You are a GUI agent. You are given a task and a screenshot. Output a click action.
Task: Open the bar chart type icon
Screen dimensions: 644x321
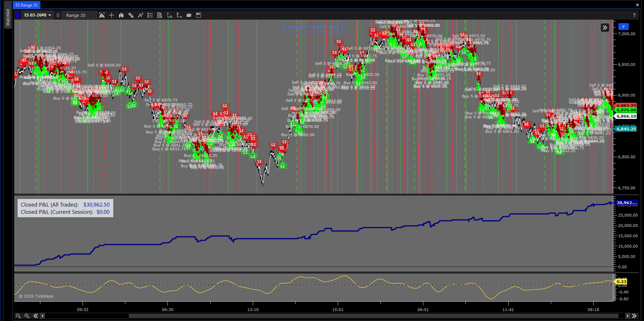(x=121, y=15)
